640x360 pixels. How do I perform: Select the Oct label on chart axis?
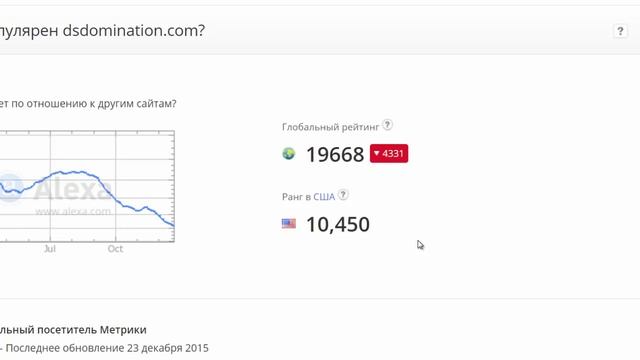(115, 249)
